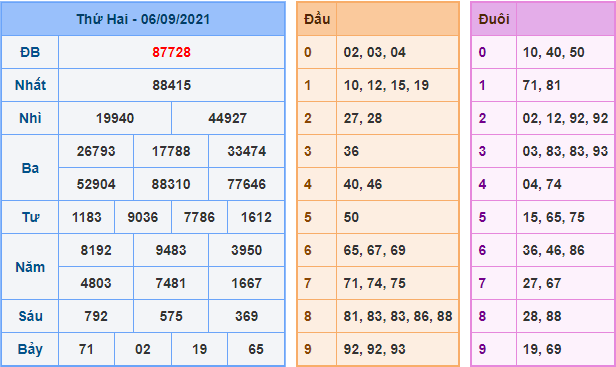Click third prize number 88310

(171, 184)
